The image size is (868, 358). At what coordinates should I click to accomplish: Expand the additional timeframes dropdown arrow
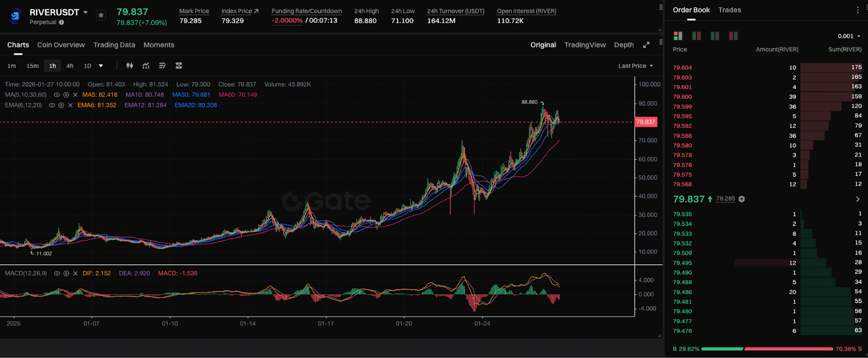click(x=101, y=66)
